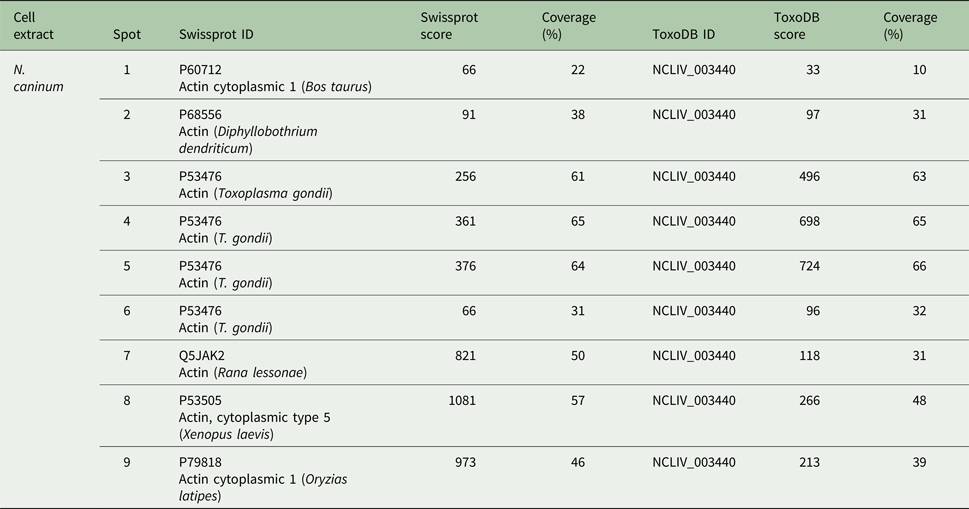
Task: Select the "ToxoDB score" column header
Action: pos(797,26)
